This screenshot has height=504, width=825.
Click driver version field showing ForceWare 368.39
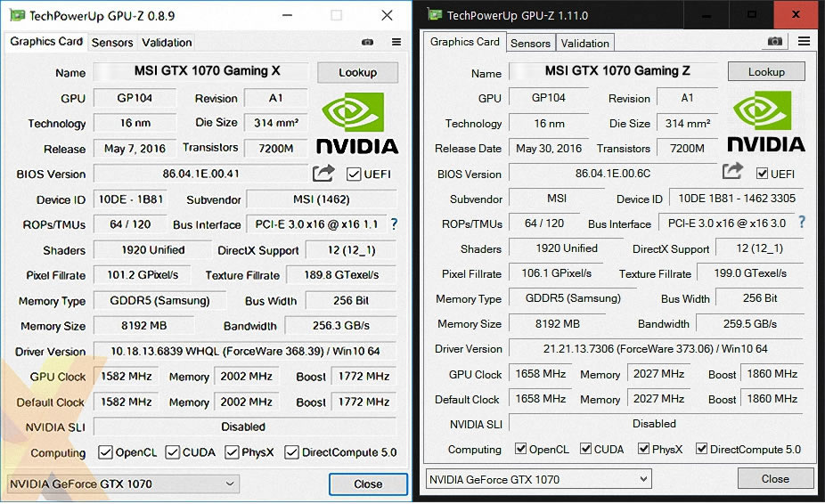245,351
